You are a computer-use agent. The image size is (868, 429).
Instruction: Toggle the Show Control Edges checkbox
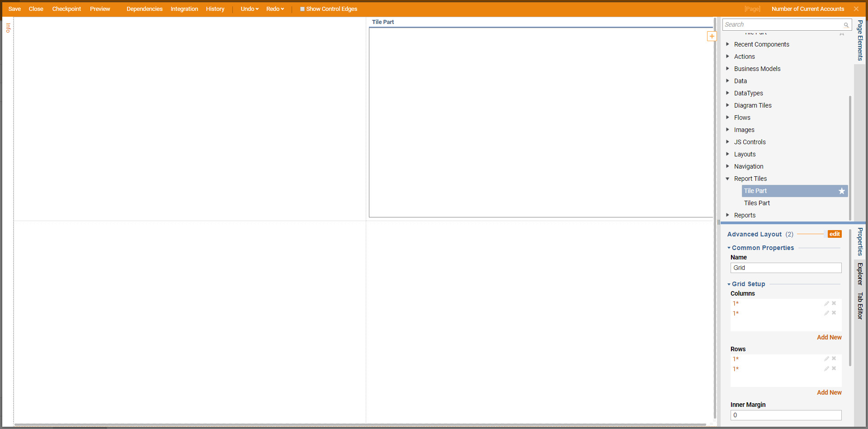[x=302, y=9]
